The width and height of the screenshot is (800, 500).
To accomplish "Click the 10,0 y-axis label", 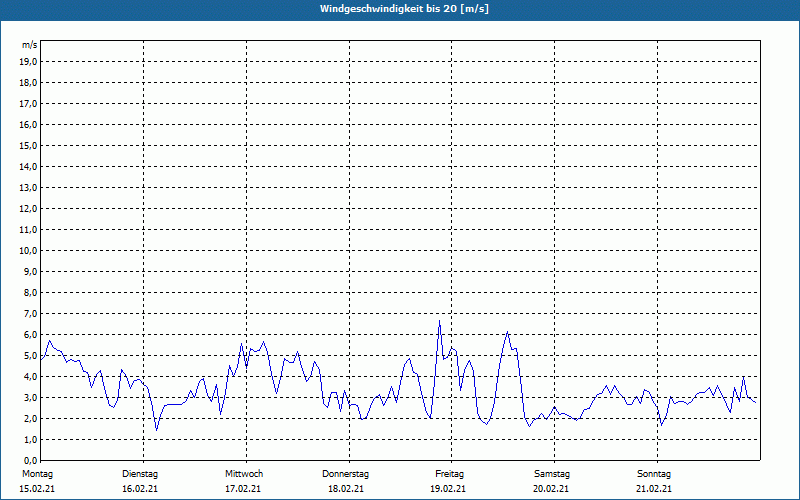I will coord(28,251).
